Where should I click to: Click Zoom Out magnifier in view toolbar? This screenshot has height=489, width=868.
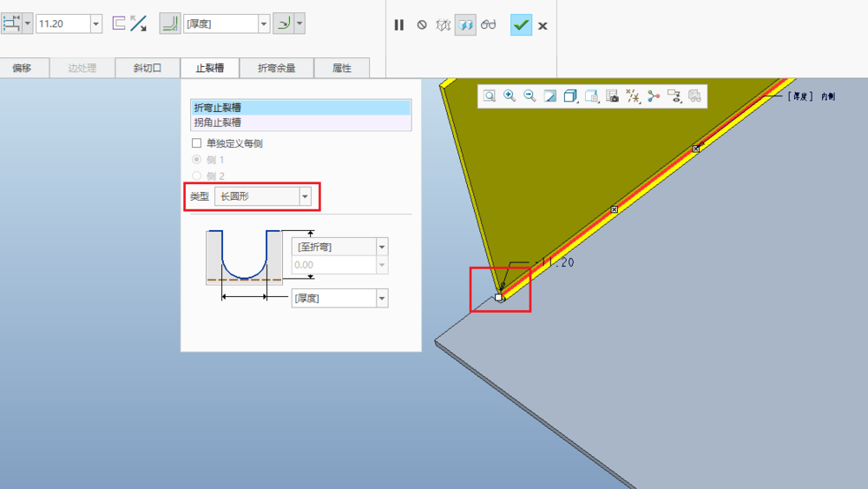(529, 96)
